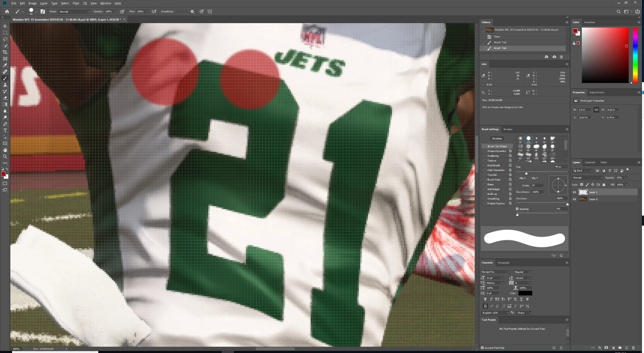Lock all layer attributes padlock icon
The height and width of the screenshot is (353, 644).
(604, 185)
